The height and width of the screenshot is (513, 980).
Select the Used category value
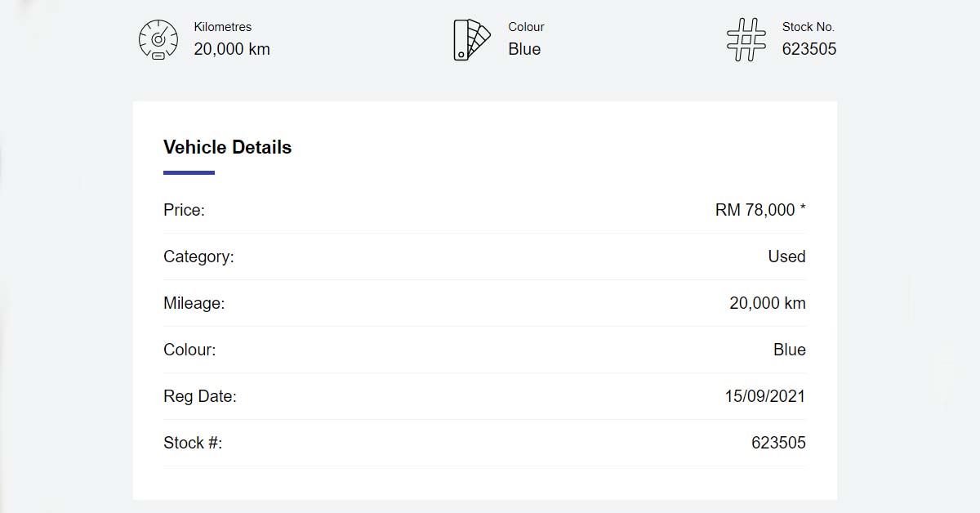(786, 256)
